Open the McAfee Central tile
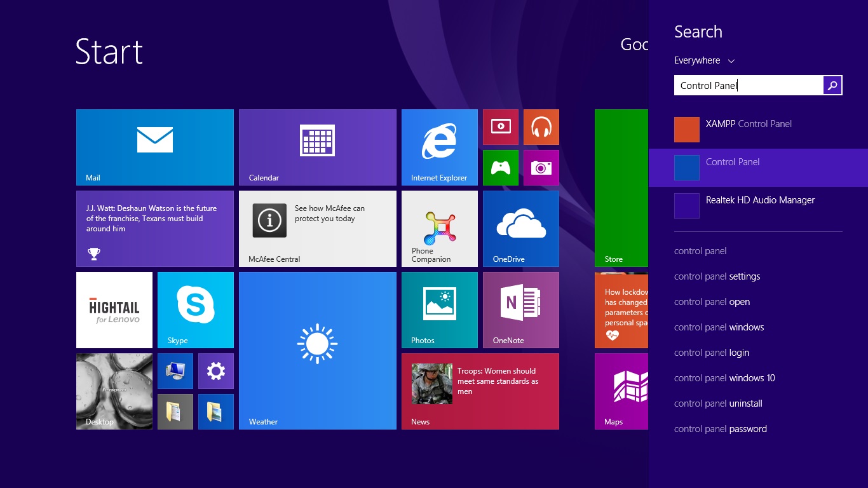Image resolution: width=868 pixels, height=488 pixels. [x=318, y=229]
